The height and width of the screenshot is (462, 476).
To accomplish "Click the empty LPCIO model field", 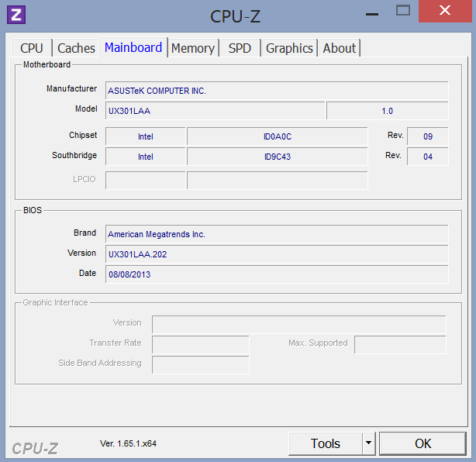I will (278, 181).
